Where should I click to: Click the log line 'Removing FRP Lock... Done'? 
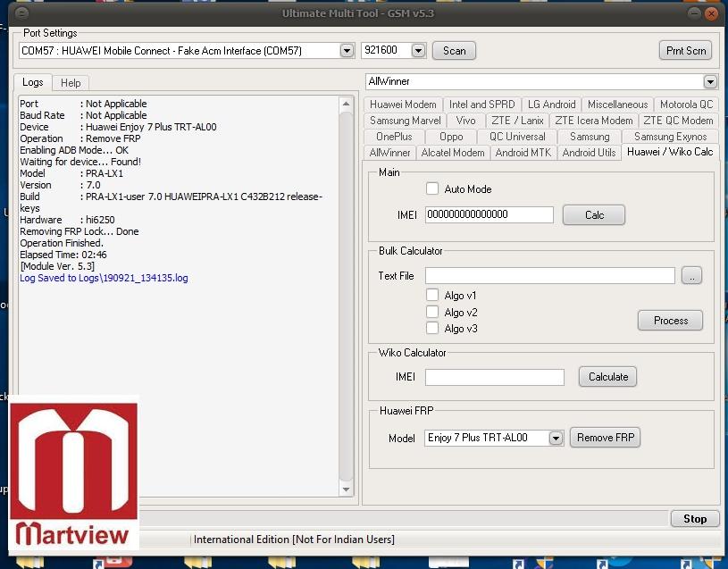pyautogui.click(x=79, y=231)
